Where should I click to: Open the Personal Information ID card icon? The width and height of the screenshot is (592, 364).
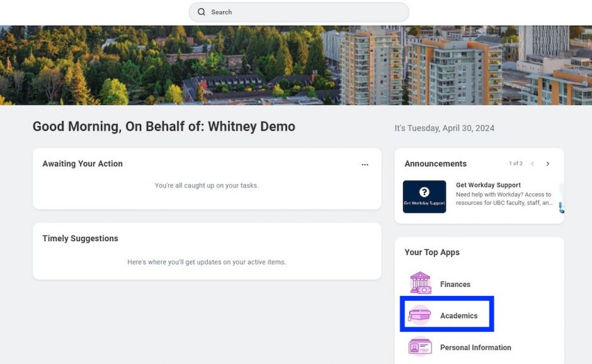coord(420,346)
